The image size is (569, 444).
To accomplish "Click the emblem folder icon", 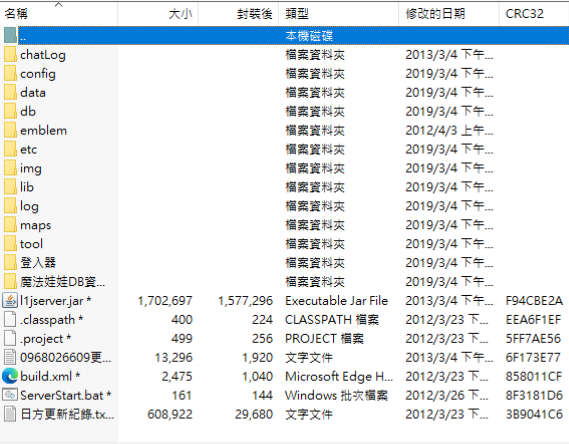I will pyautogui.click(x=10, y=130).
